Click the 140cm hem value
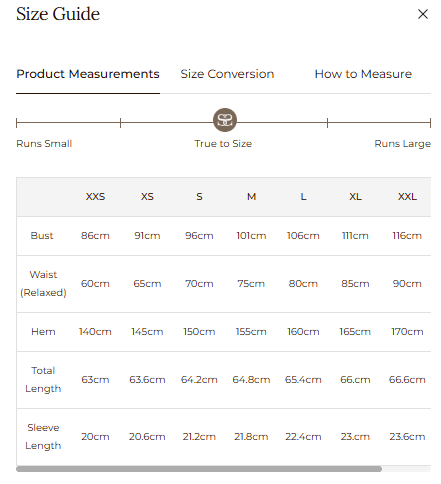Viewport: 441px width, 484px height. click(x=95, y=332)
